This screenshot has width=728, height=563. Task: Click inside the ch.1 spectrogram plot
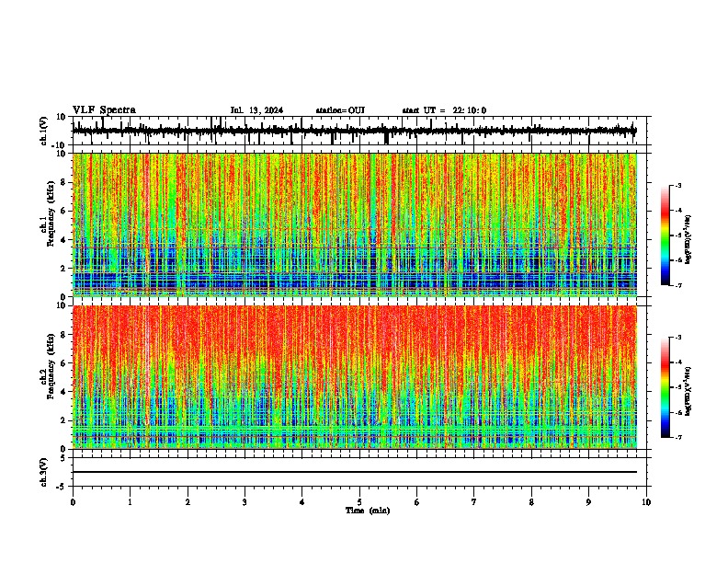coord(355,224)
